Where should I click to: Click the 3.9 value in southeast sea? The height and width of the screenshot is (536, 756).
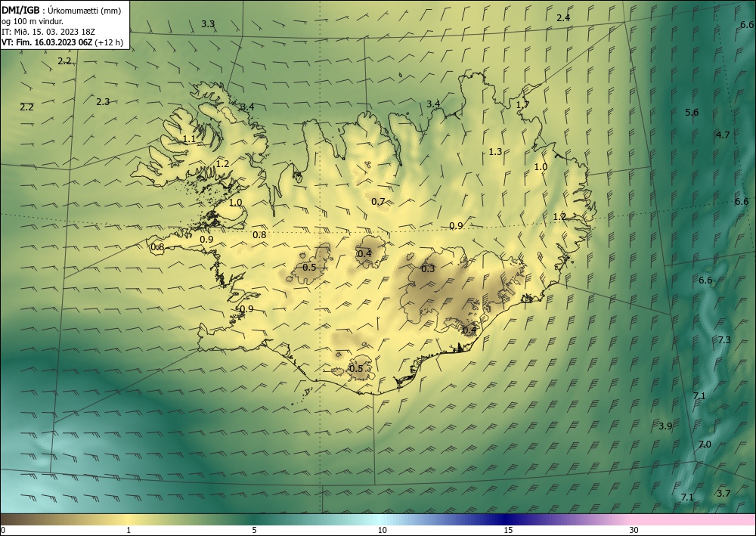(665, 426)
